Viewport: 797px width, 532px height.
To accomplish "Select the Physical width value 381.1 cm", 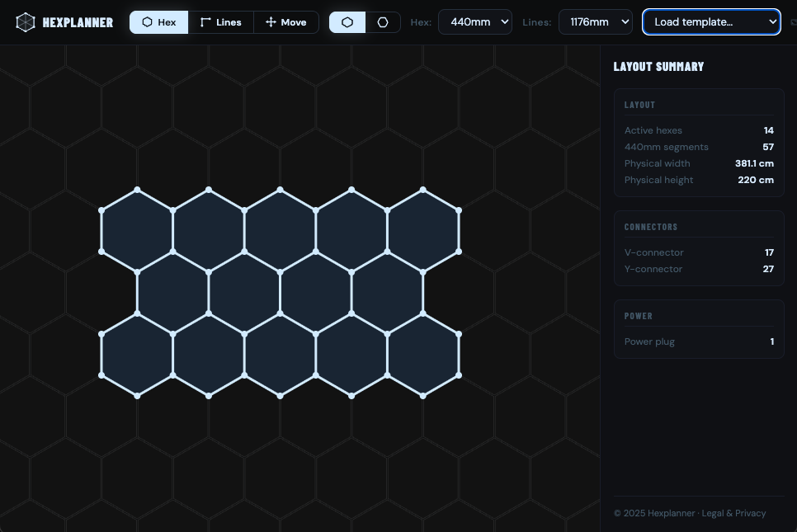I will (754, 163).
